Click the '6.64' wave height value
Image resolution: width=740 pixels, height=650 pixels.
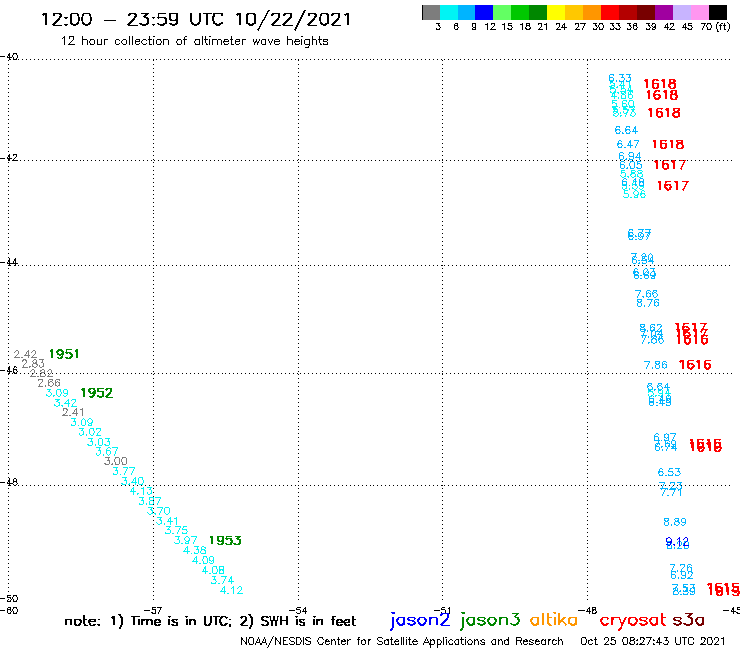pos(626,130)
